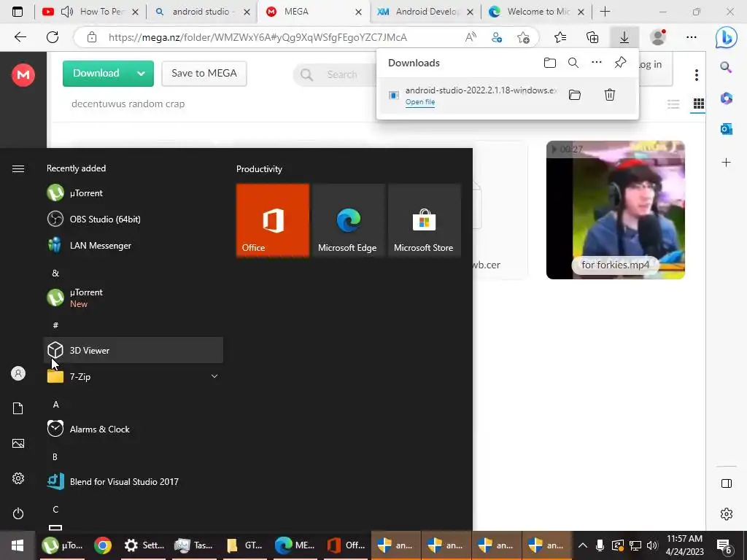Launch Blend for Visual Studio 2017

(134, 481)
